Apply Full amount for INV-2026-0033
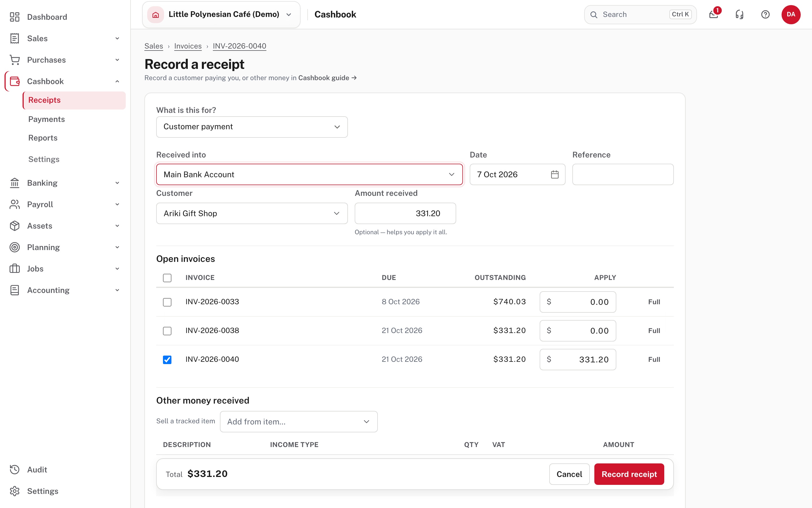Viewport: 812px width, 508px height. pyautogui.click(x=654, y=302)
